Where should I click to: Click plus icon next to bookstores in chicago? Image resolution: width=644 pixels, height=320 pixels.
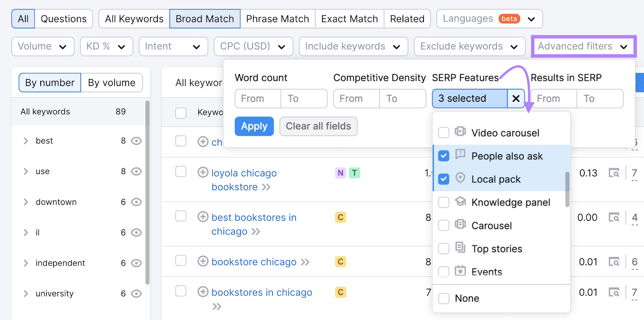pyautogui.click(x=203, y=292)
